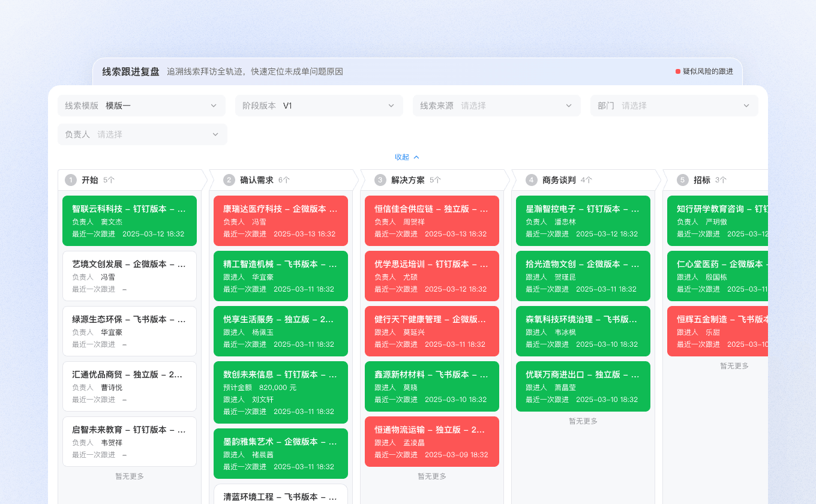The image size is (816, 504).
Task: Open 森氧科技环境治理 lead card
Action: 583,331
